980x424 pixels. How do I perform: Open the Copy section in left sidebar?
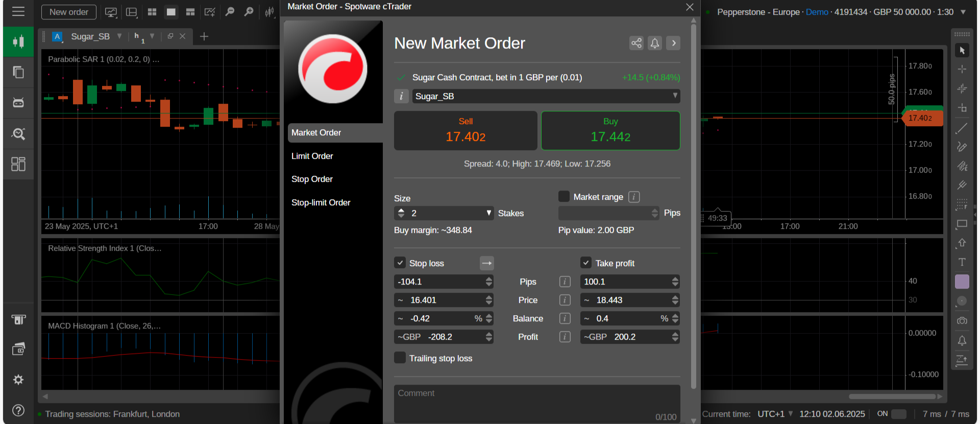pyautogui.click(x=18, y=72)
